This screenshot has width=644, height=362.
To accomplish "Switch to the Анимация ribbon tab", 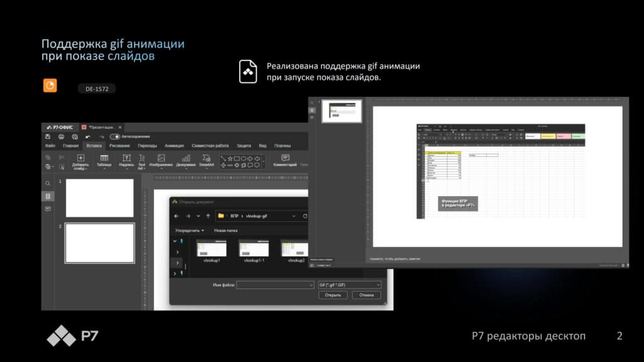I will point(174,146).
